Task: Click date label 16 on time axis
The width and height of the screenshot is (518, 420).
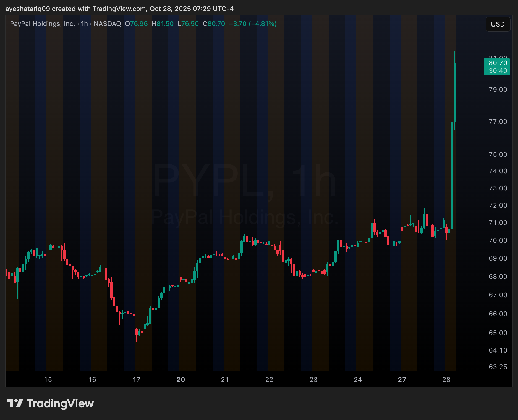Action: click(92, 380)
